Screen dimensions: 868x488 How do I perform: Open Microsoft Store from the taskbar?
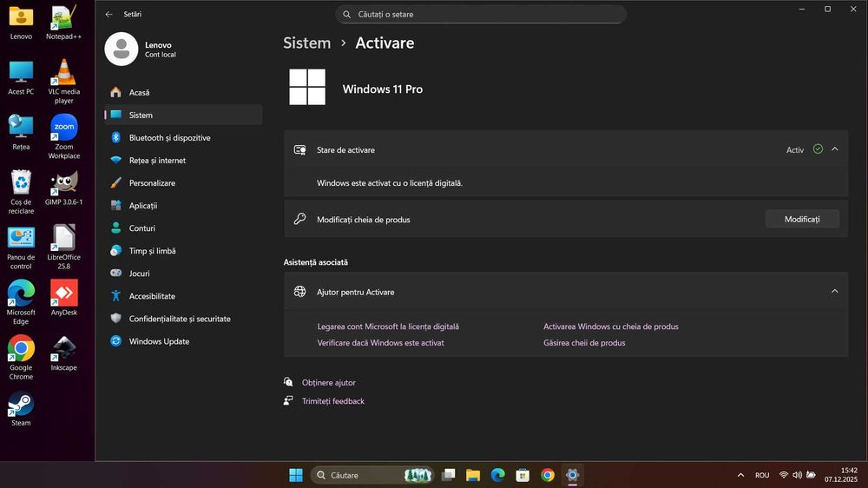[x=523, y=475]
